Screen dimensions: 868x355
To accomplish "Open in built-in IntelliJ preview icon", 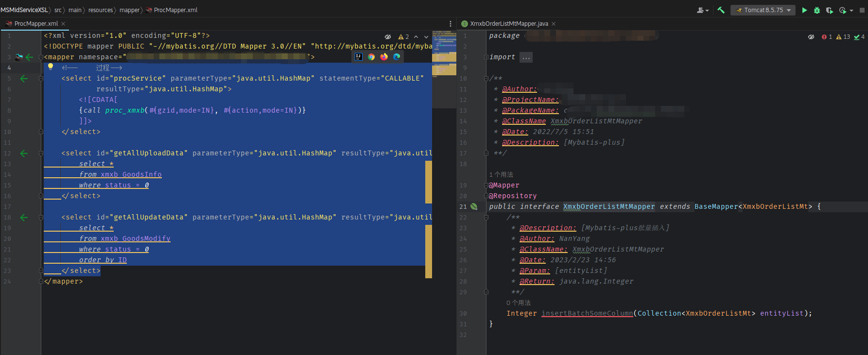I will tap(359, 57).
